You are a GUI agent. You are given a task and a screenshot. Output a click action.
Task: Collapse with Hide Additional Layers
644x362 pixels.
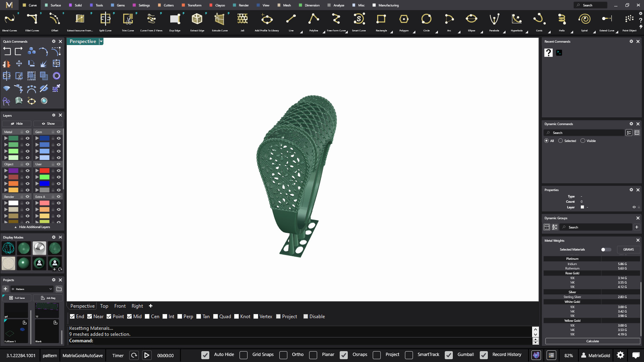pos(32,227)
